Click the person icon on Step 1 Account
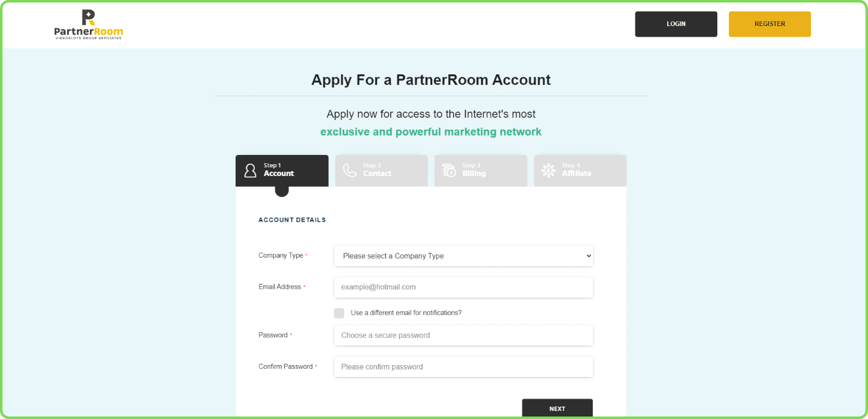This screenshot has height=419, width=868. (x=250, y=170)
